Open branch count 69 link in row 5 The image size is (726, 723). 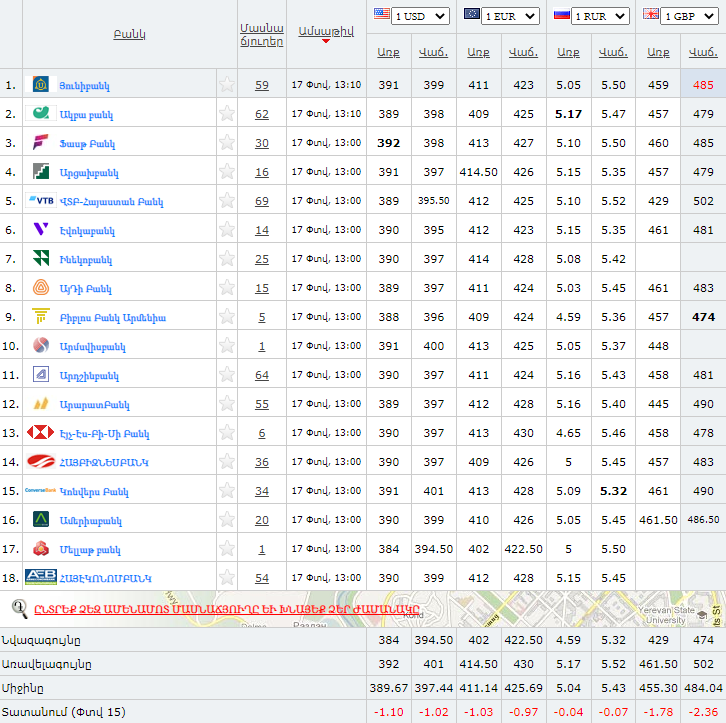[x=262, y=201]
